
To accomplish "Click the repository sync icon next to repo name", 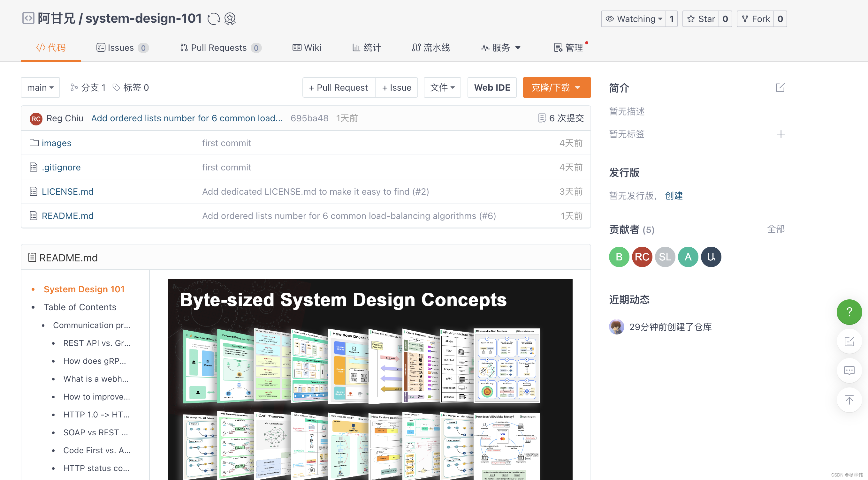I will (214, 19).
